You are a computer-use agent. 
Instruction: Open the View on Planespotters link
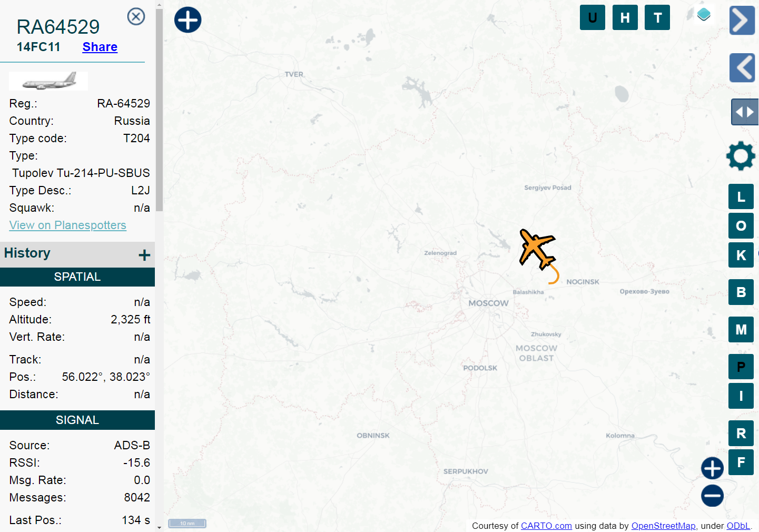68,225
